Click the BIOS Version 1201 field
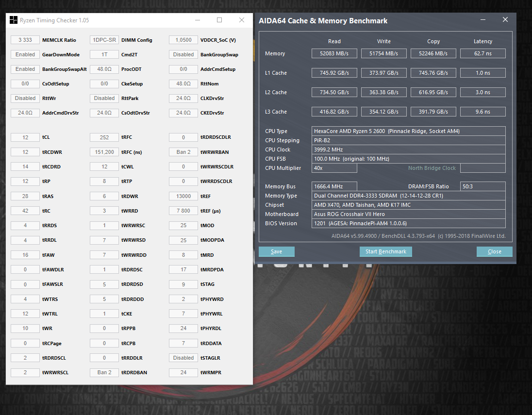Viewport: 532px width, 415px height. tap(409, 223)
